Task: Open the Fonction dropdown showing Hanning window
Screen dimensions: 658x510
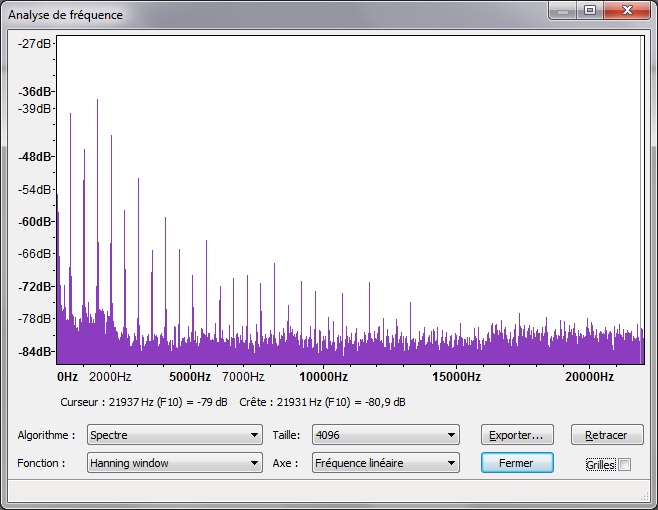Action: tap(174, 463)
